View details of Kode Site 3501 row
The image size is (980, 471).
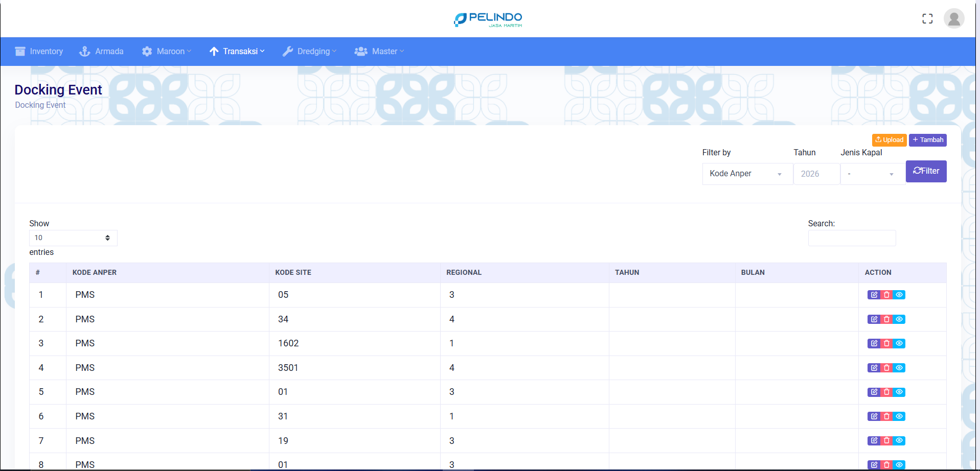click(899, 368)
